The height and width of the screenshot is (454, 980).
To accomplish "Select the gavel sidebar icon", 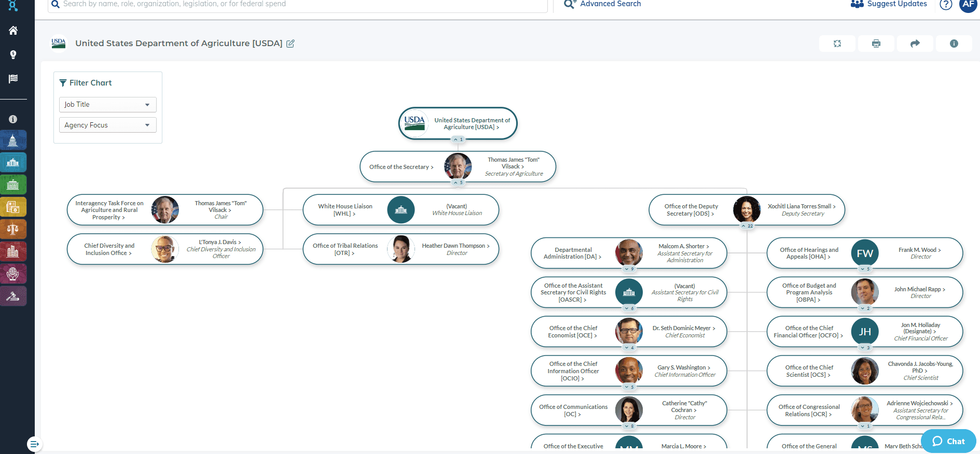I will (13, 296).
